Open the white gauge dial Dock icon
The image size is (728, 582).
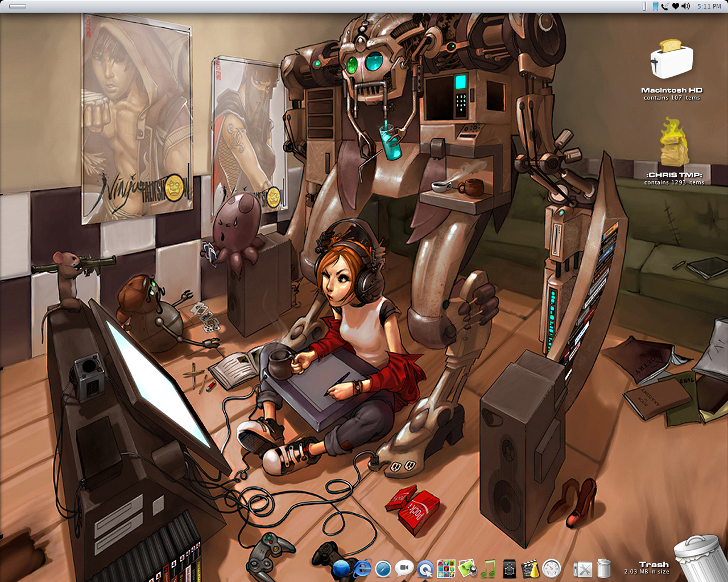point(551,568)
